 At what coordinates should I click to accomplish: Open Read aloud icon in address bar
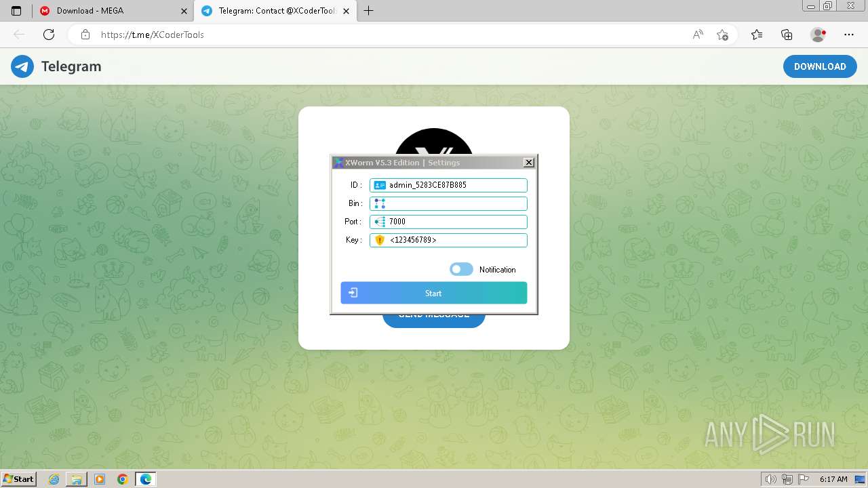[698, 35]
